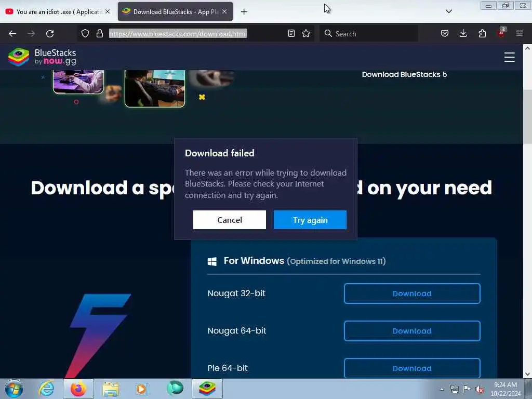
Task: Open the Action Center flag icon
Action: point(467,389)
